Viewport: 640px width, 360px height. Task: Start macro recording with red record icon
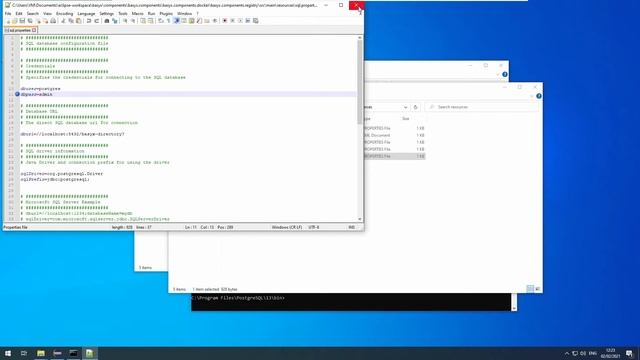[x=224, y=20]
